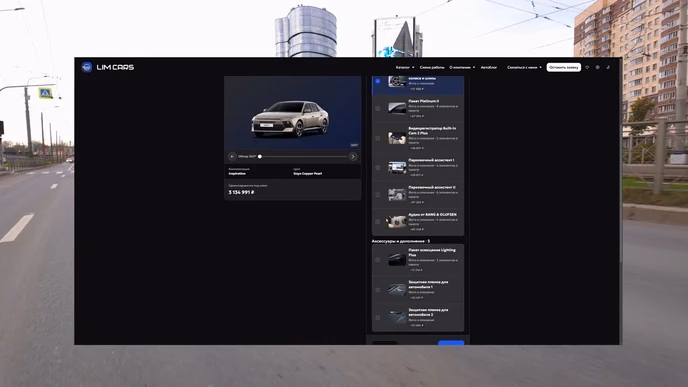This screenshot has width=688, height=387.
Task: Open the Lighting Plus package thumbnail
Action: (397, 260)
